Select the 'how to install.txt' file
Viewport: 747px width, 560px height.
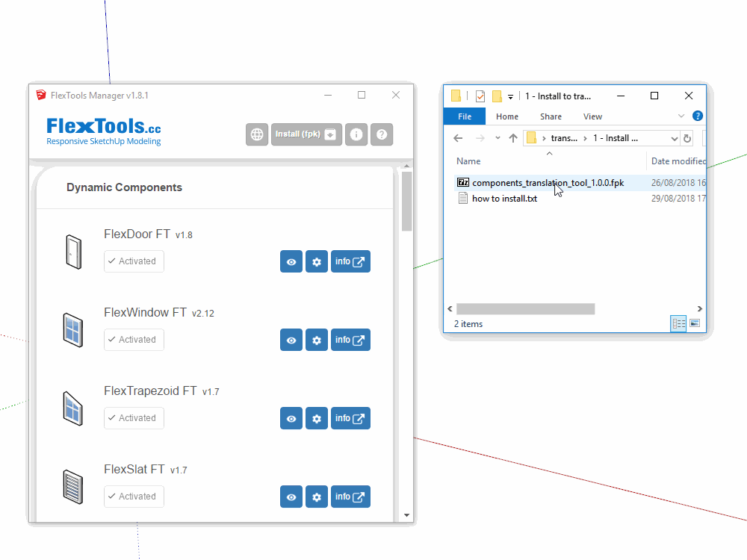coord(504,199)
